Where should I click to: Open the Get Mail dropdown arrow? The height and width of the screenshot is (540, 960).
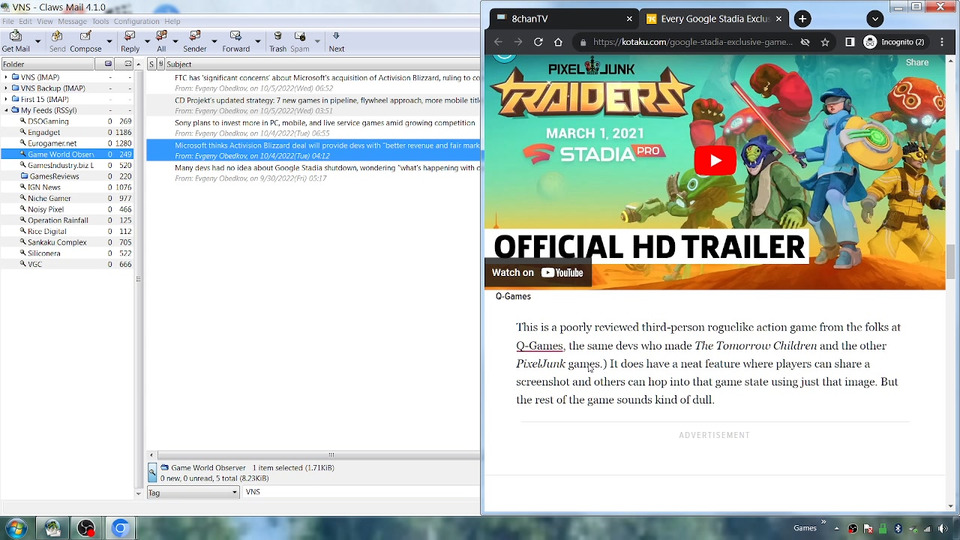point(38,42)
